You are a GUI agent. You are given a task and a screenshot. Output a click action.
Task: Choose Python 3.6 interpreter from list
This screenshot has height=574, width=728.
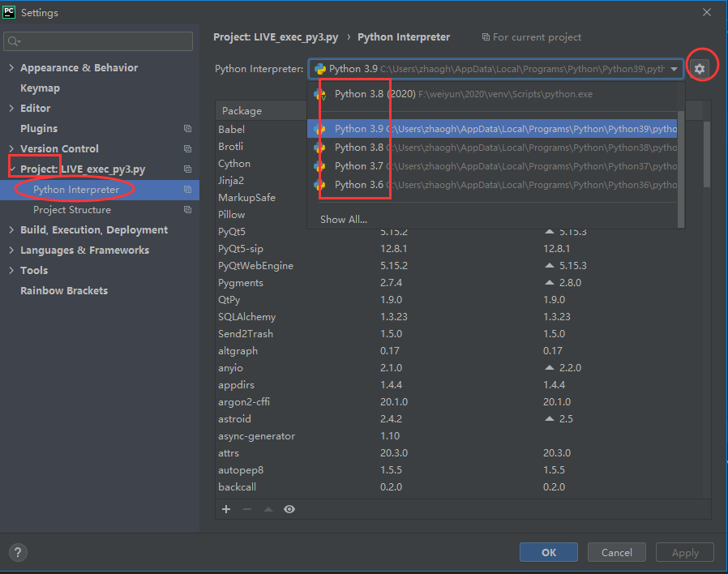click(x=492, y=185)
